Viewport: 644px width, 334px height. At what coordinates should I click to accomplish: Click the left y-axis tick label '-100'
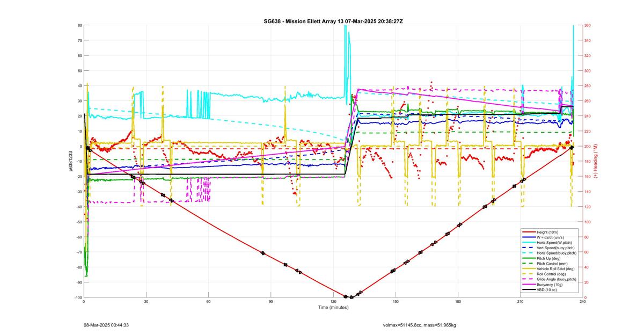[x=78, y=297]
